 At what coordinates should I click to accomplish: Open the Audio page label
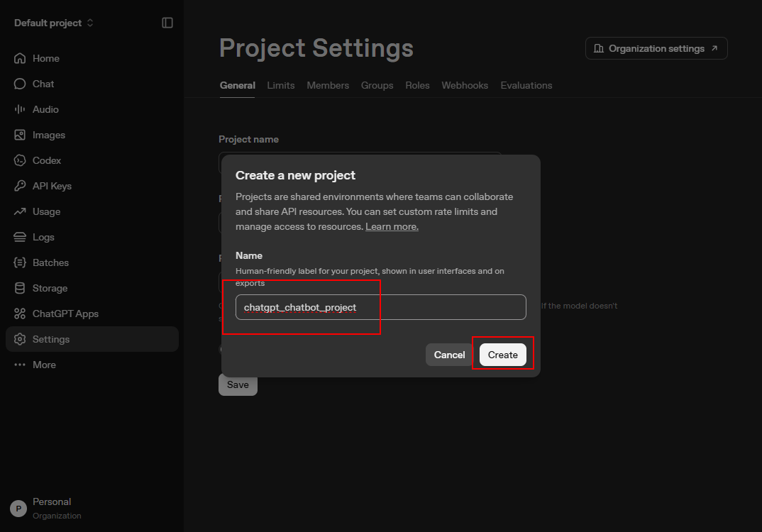click(45, 109)
